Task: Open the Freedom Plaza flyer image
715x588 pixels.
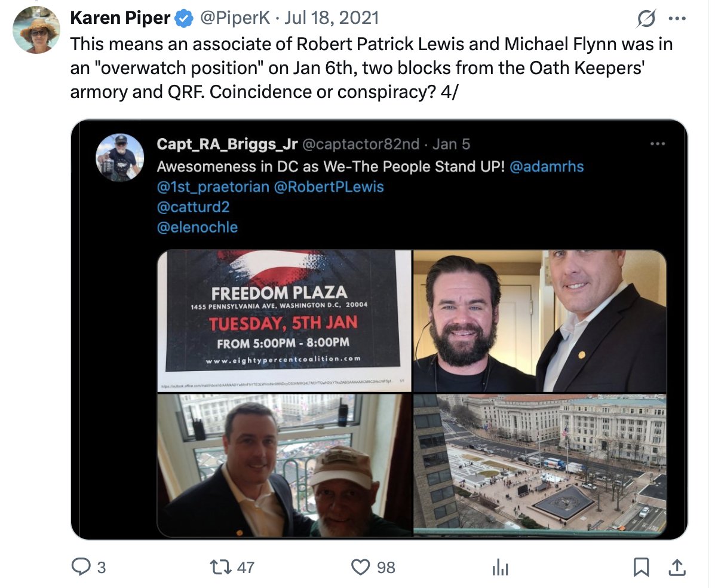Action: point(284,321)
